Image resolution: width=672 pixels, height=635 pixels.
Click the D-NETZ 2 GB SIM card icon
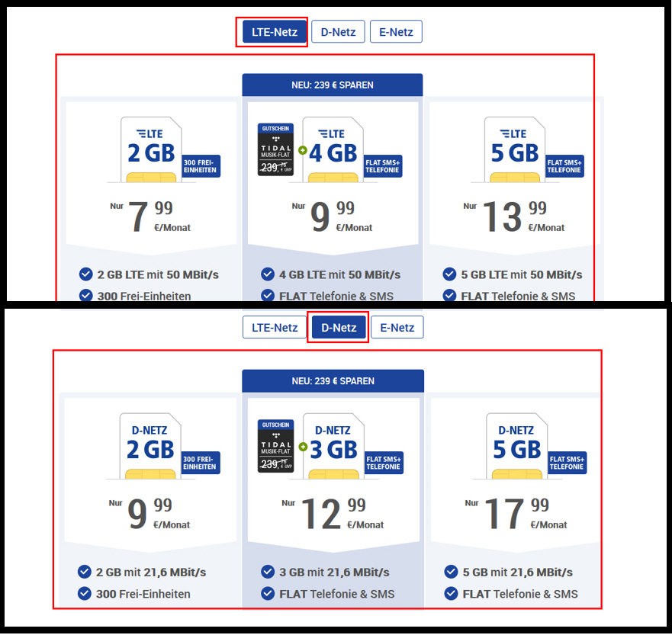click(150, 444)
